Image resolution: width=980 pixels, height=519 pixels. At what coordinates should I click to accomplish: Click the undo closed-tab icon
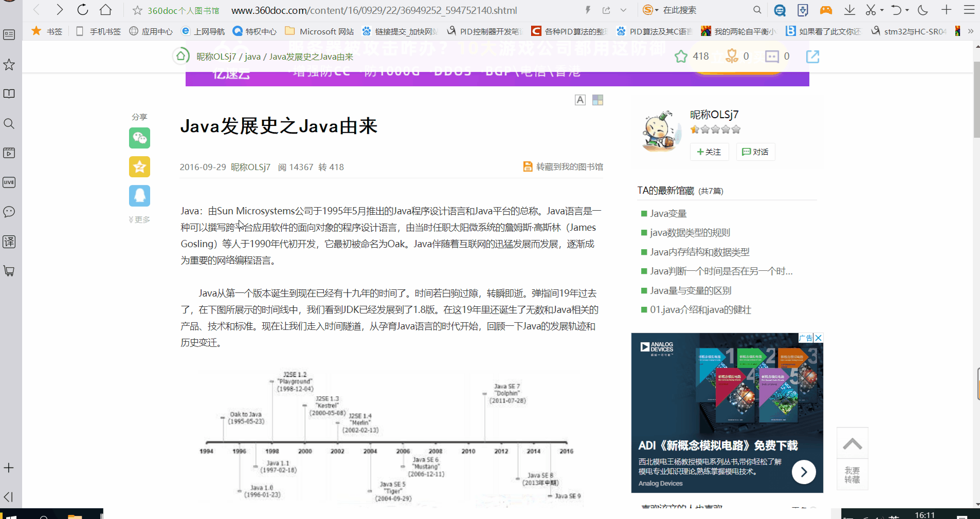[896, 10]
